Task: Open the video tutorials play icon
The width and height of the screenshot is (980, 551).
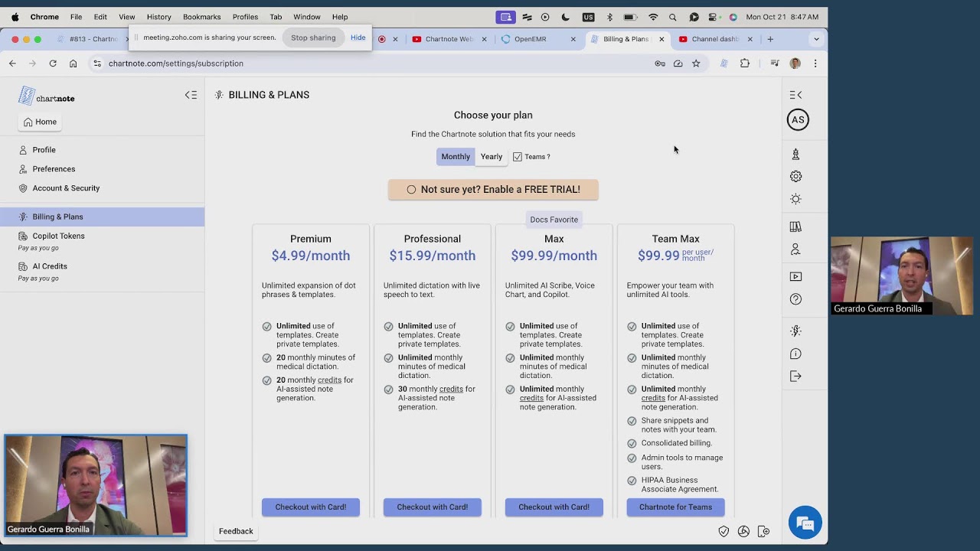Action: coord(795,276)
